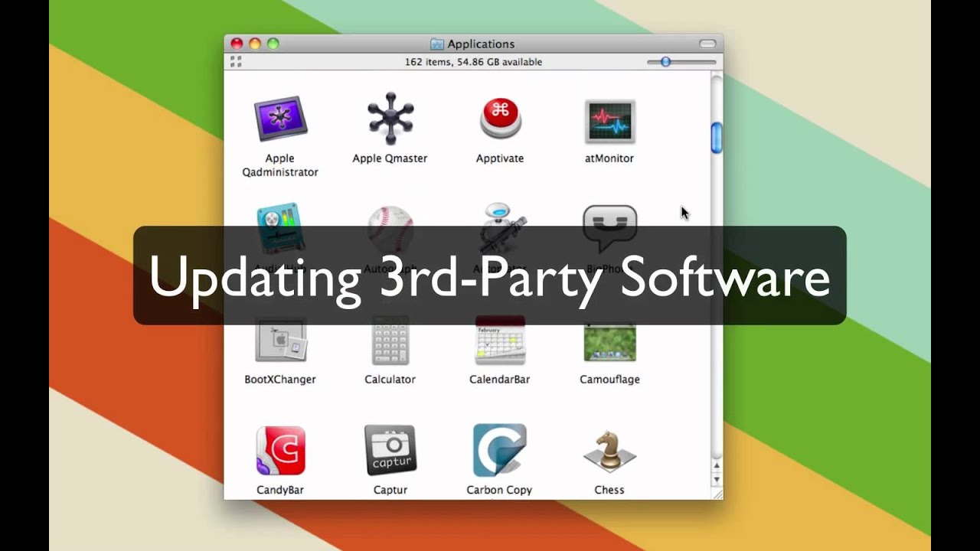Click the BootXChanger label text
Image resolution: width=980 pixels, height=551 pixels.
280,380
